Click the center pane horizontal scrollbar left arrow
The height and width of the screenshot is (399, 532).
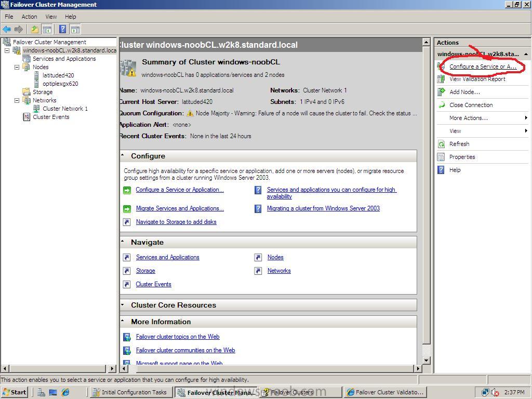pyautogui.click(x=124, y=368)
